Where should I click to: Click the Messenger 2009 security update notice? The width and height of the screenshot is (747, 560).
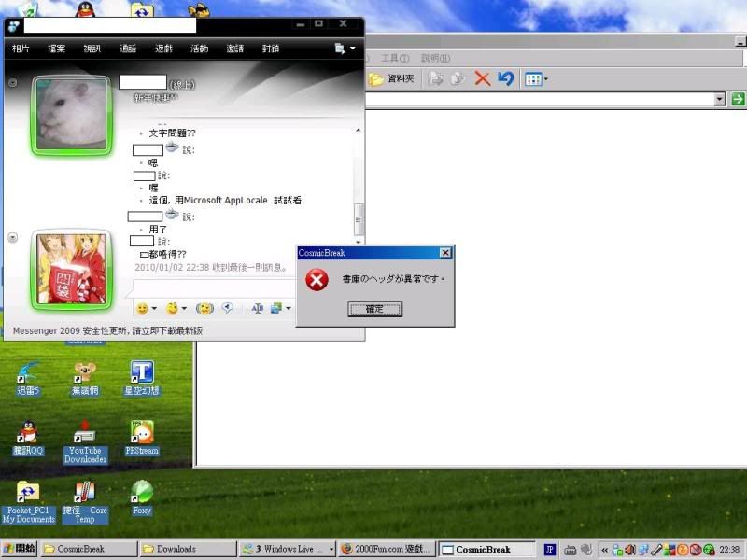click(x=107, y=330)
